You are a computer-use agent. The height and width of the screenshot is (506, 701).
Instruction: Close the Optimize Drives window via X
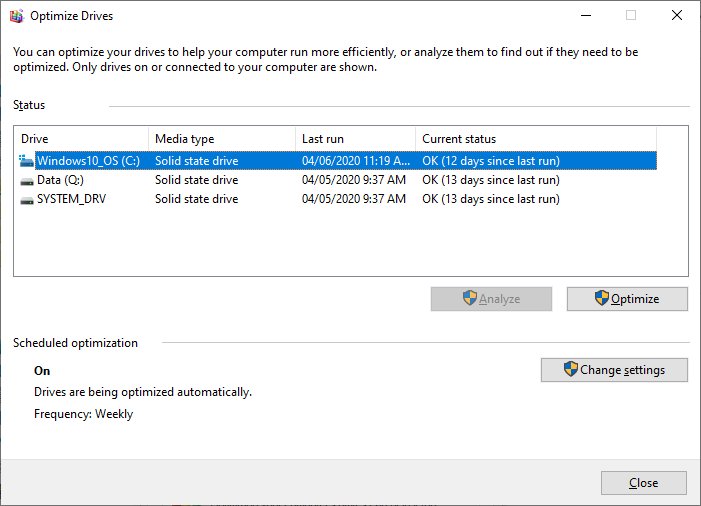pyautogui.click(x=675, y=15)
